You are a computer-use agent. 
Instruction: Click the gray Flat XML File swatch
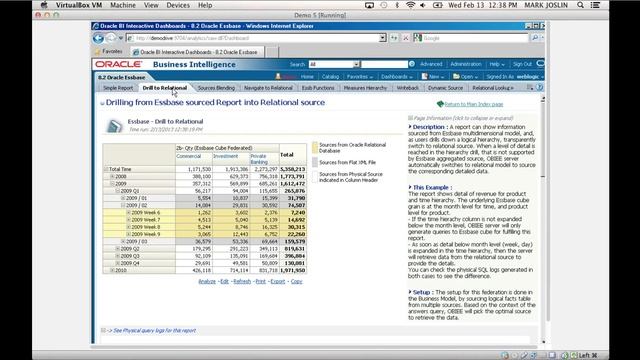tap(315, 162)
